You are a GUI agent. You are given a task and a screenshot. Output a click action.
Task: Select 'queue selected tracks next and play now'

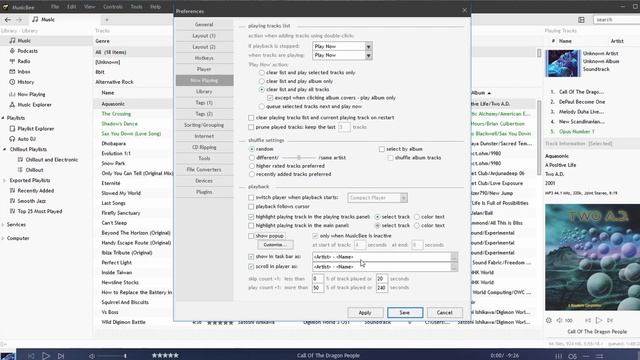(262, 107)
